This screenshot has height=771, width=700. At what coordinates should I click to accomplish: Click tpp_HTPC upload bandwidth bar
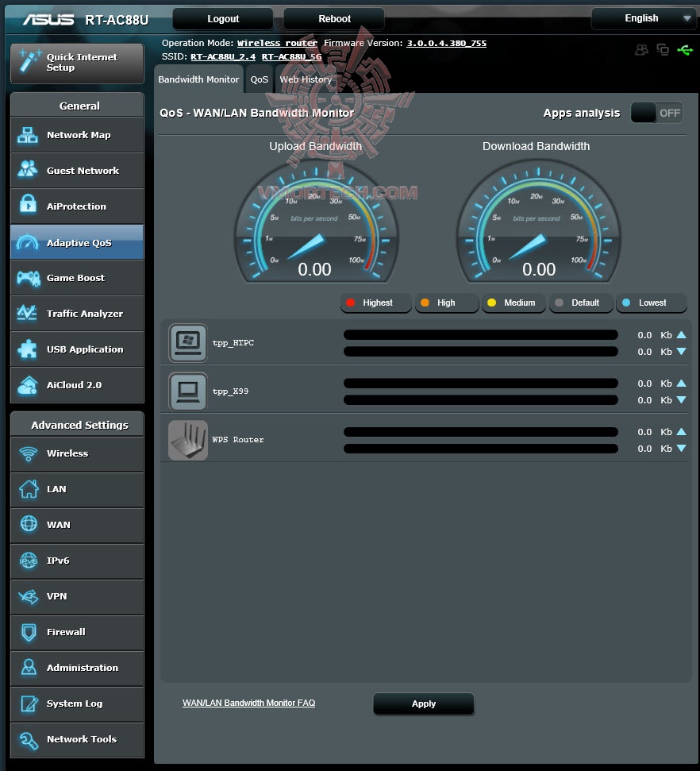[481, 335]
